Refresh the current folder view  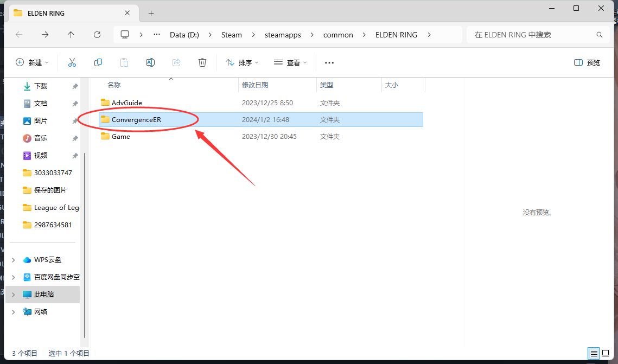pyautogui.click(x=97, y=35)
